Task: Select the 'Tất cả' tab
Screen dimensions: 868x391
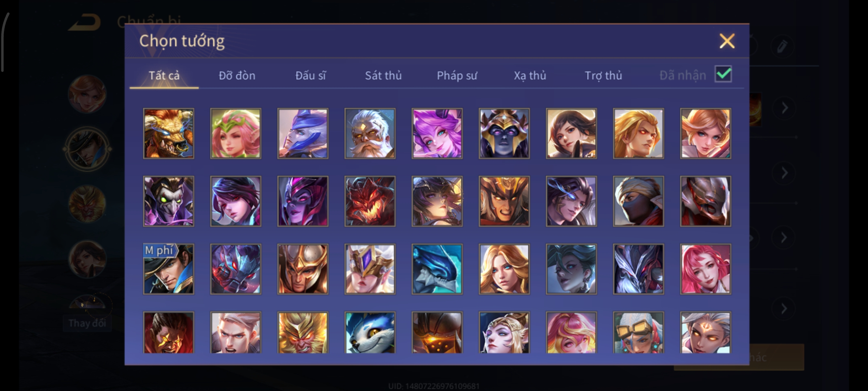Action: pos(164,75)
